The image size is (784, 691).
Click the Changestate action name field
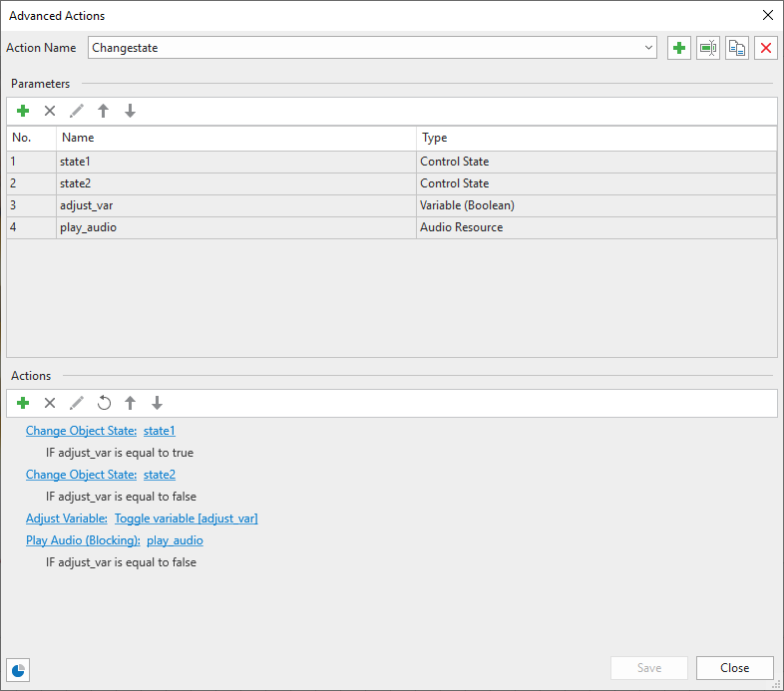[x=372, y=48]
